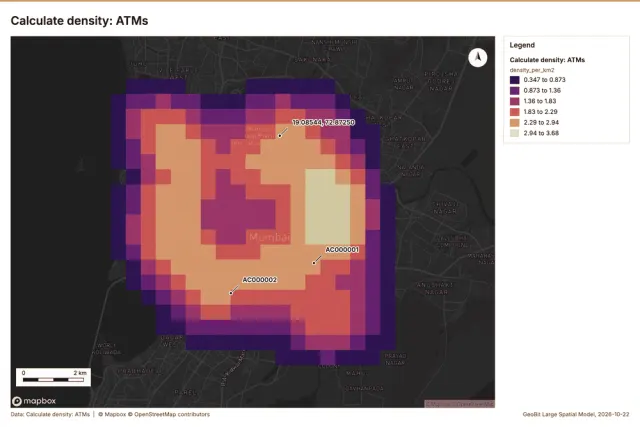
Task: Select the 1.36 to 1.83 legend swatch
Action: click(514, 101)
